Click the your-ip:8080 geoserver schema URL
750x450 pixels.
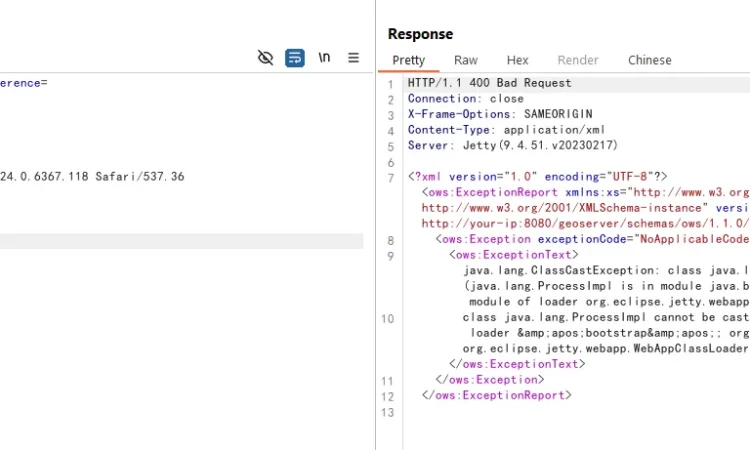[585, 223]
